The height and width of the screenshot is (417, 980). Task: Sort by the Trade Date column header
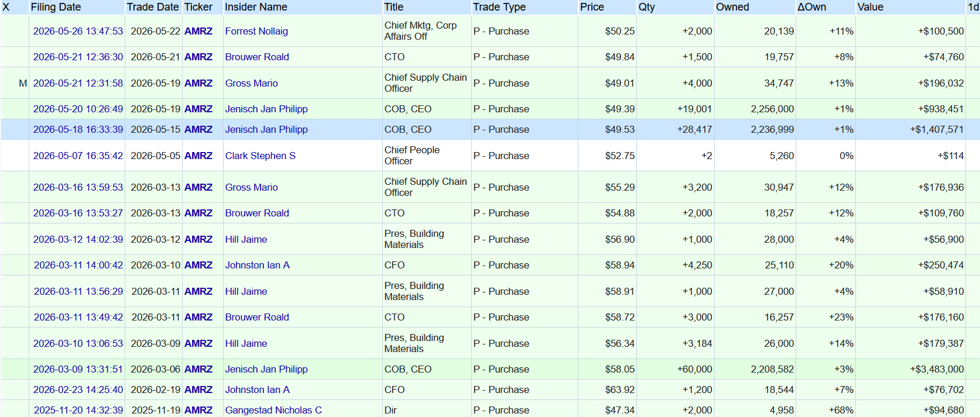pyautogui.click(x=152, y=7)
